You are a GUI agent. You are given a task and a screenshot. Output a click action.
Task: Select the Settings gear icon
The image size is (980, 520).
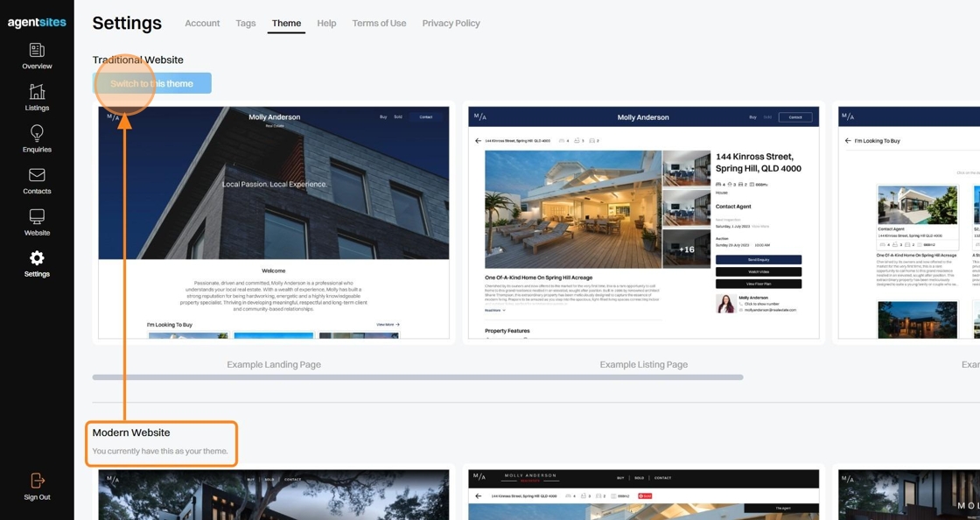coord(37,257)
